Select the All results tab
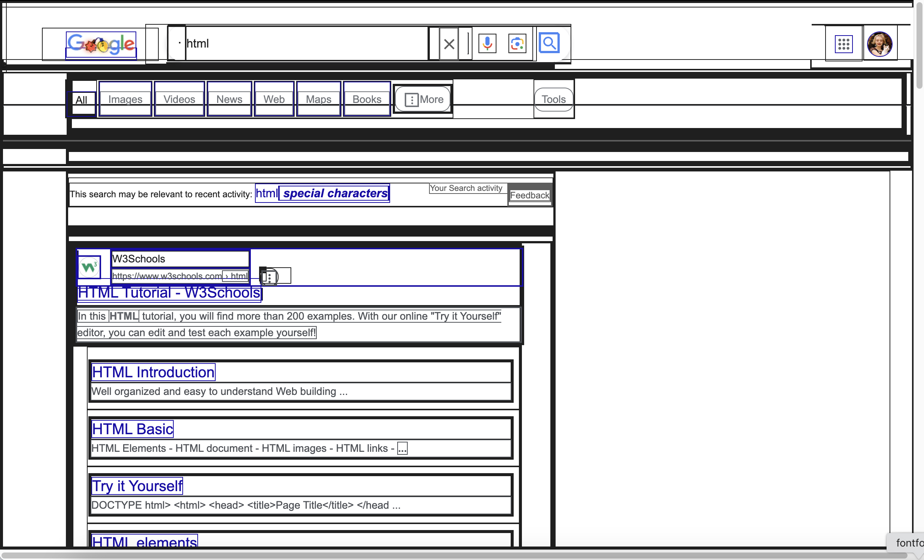 point(81,100)
